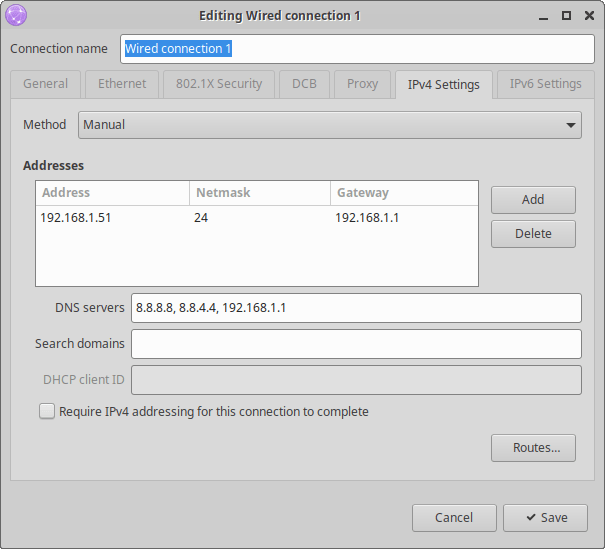Cancel editing the connection

(x=454, y=518)
